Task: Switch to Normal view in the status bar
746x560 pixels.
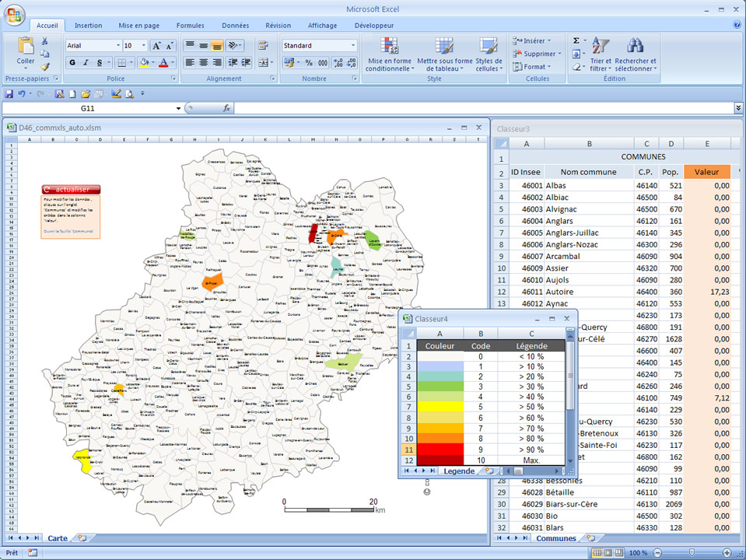Action: tap(597, 552)
